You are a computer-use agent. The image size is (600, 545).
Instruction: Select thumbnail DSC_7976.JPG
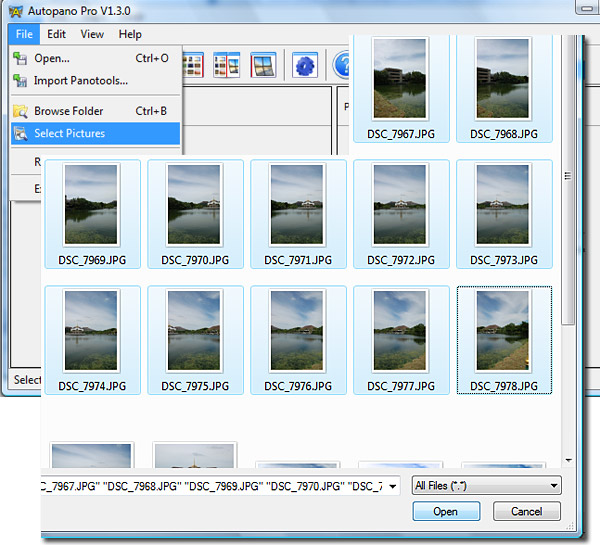(298, 340)
